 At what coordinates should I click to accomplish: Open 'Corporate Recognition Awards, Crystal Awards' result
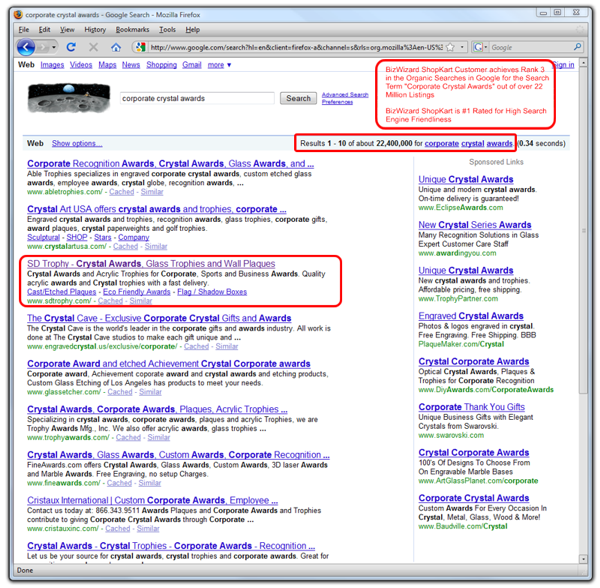pyautogui.click(x=170, y=164)
